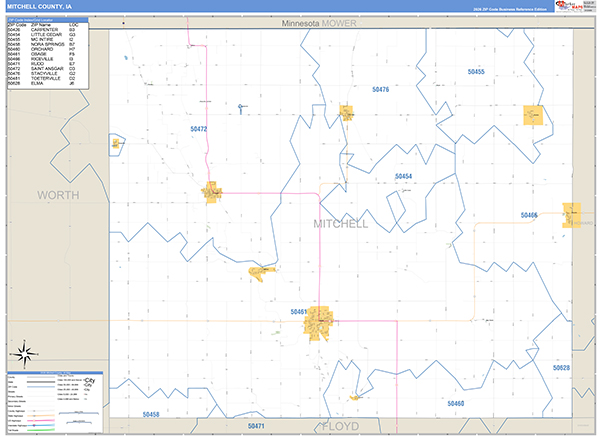Click the yellow city area below the 50472 label
Screen dimensions: 600x436
(213, 191)
